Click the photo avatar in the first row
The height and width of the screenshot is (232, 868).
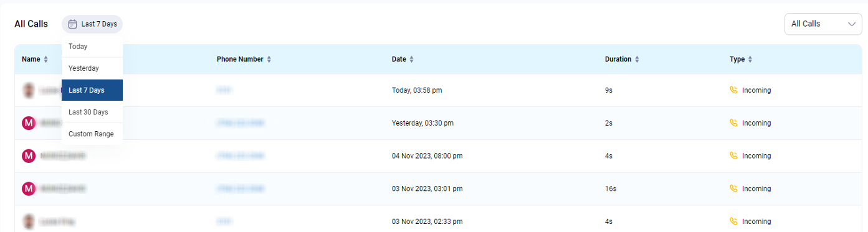point(28,90)
